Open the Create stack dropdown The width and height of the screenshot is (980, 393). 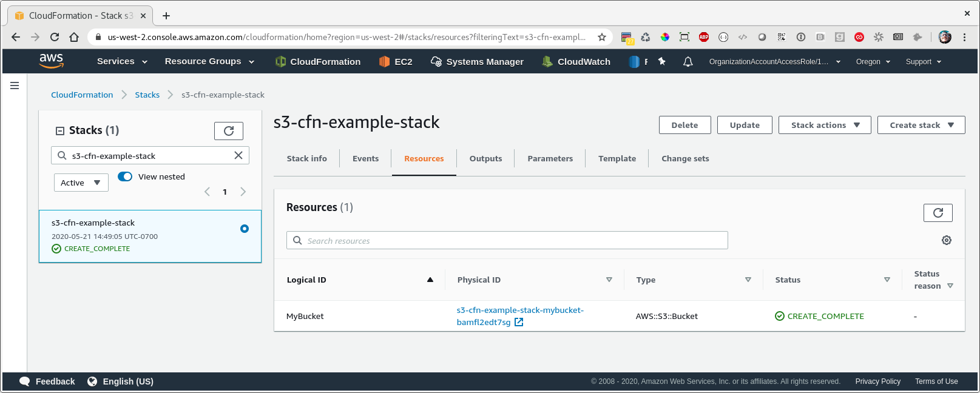point(921,125)
